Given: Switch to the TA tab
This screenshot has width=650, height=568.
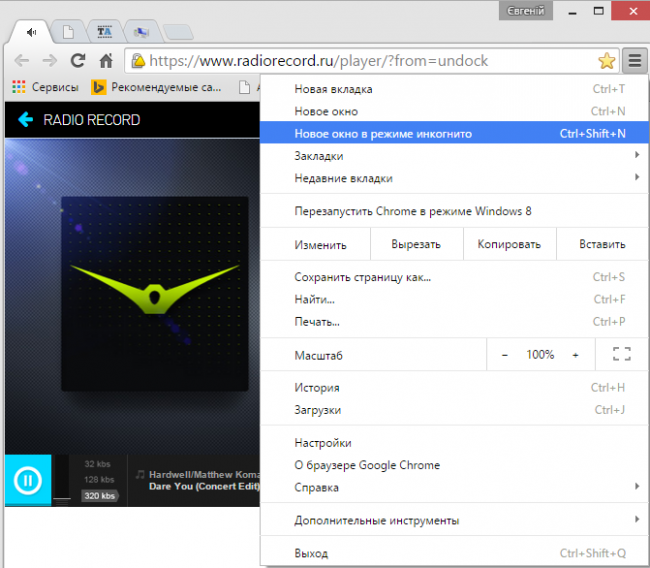Looking at the screenshot, I should click(x=104, y=32).
